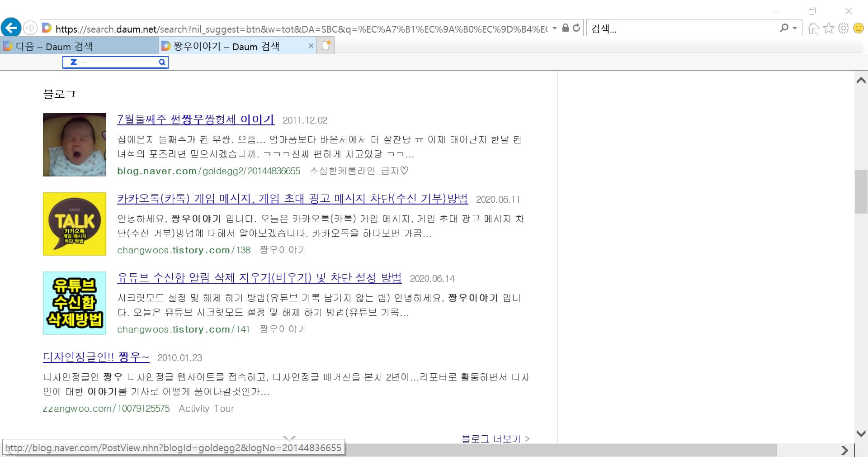This screenshot has width=868, height=457.
Task: Click the date 2020.06.14
Action: [432, 279]
